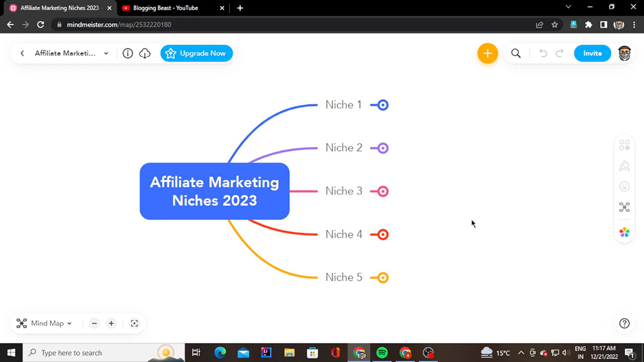Open the paint format sidebar icon
This screenshot has width=644, height=362.
(x=624, y=166)
